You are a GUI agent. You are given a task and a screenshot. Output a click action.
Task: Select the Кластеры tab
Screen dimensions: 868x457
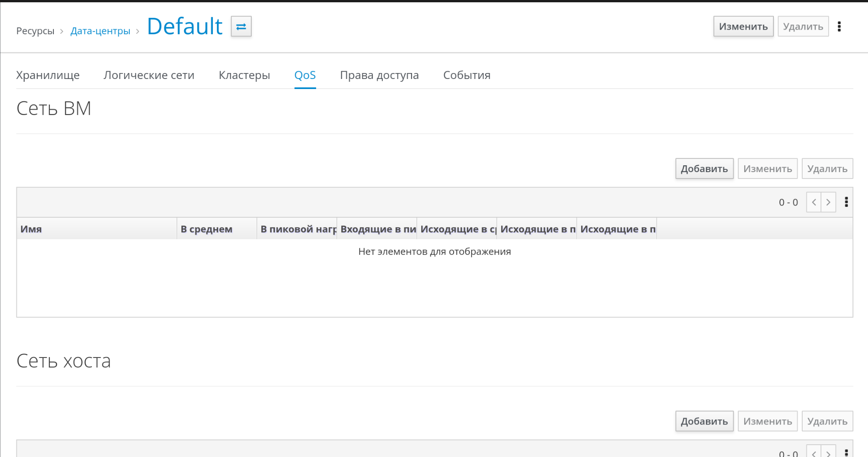coord(244,75)
